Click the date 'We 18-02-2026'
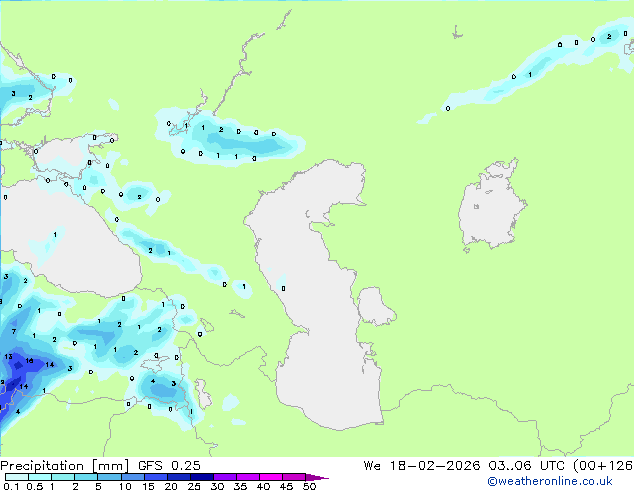 point(422,466)
